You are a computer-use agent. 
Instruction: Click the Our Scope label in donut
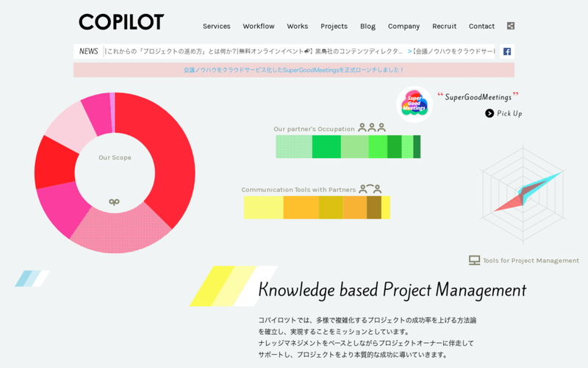click(115, 158)
